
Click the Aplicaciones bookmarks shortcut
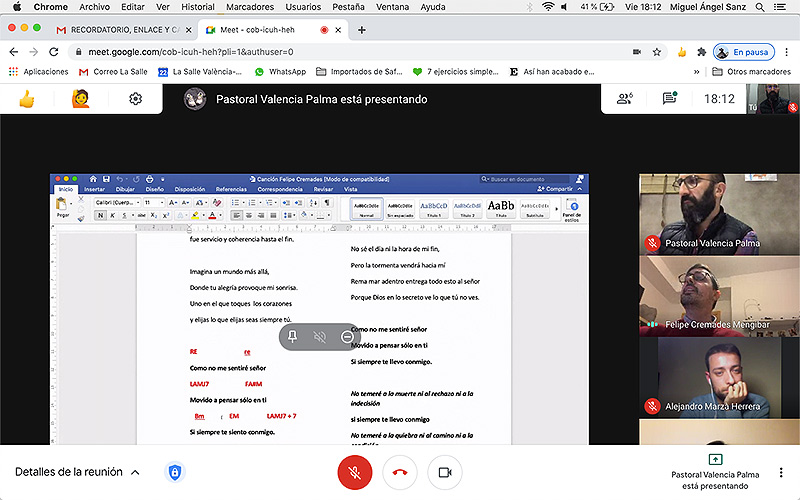click(39, 72)
